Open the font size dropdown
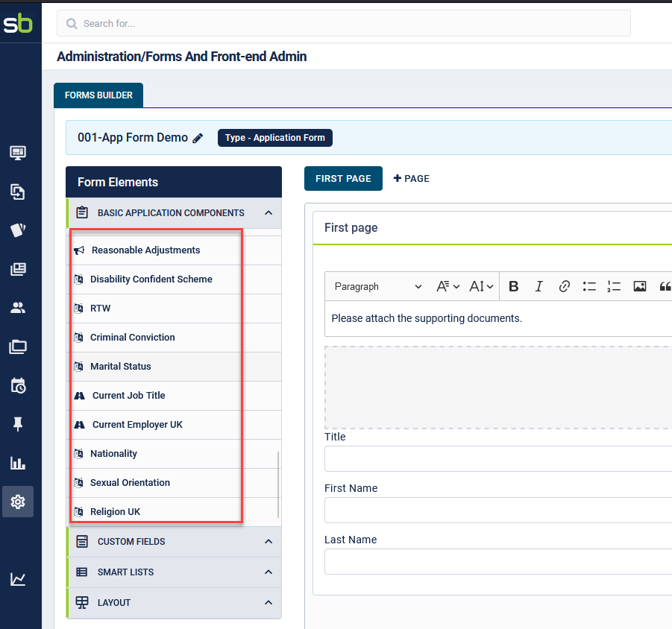This screenshot has width=672, height=629. pos(481,286)
